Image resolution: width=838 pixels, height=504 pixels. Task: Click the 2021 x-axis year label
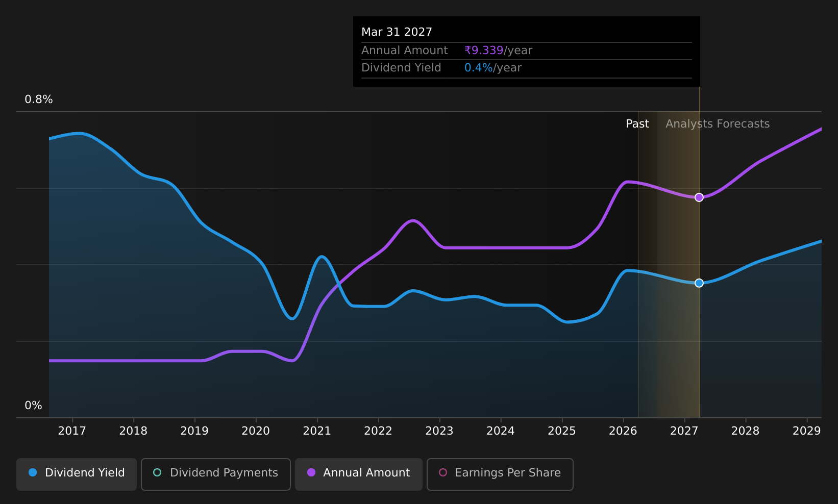click(317, 431)
